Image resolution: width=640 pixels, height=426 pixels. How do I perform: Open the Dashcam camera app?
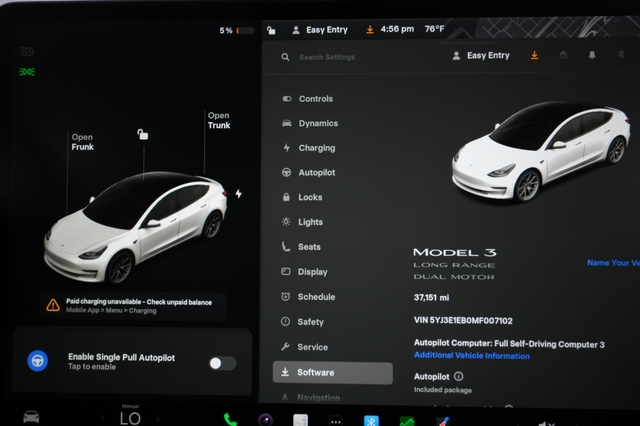(x=265, y=419)
